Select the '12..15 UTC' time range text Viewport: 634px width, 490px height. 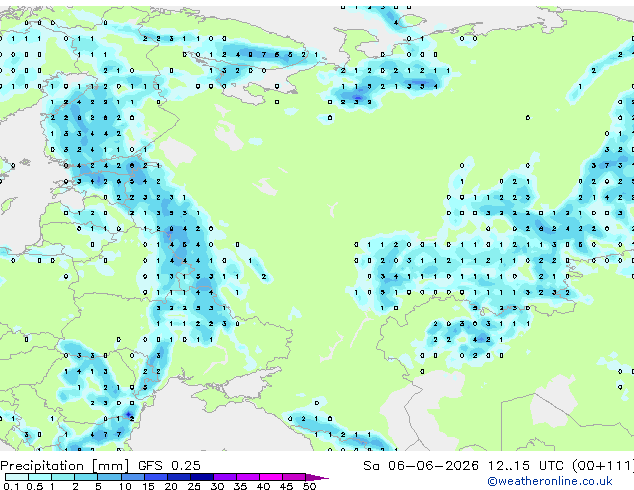click(526, 466)
